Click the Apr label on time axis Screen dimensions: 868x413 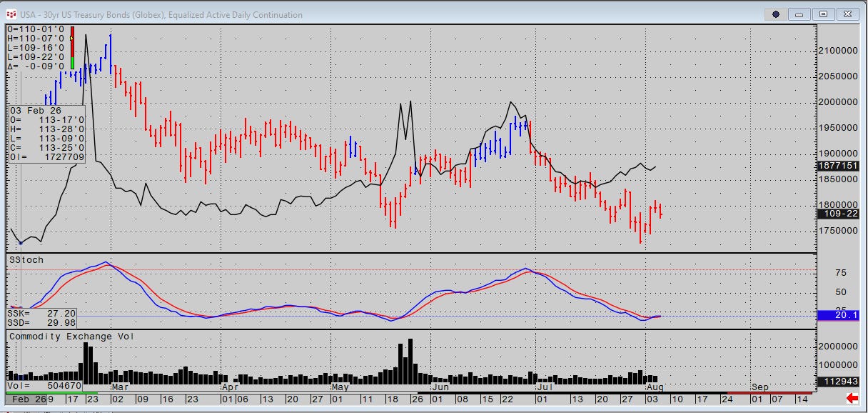[229, 387]
